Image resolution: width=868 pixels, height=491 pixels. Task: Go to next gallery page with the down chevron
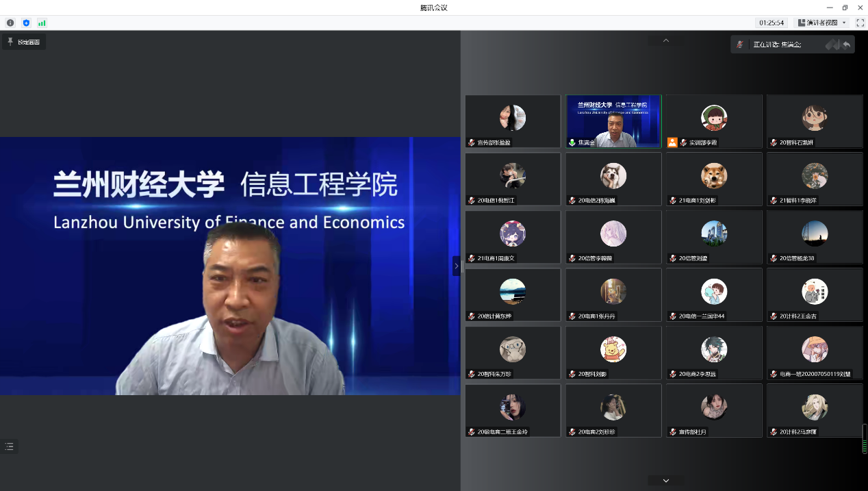click(x=666, y=481)
